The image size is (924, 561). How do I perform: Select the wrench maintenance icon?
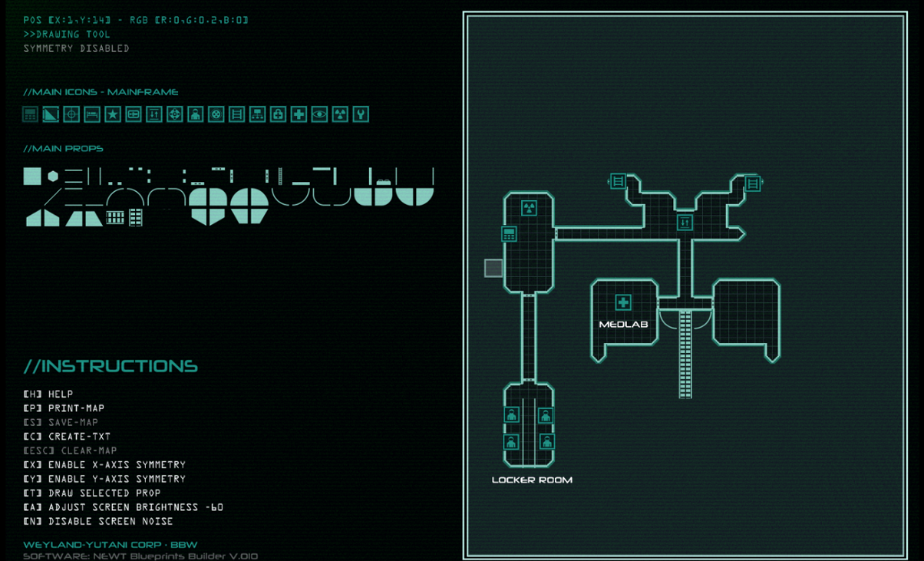coord(361,114)
